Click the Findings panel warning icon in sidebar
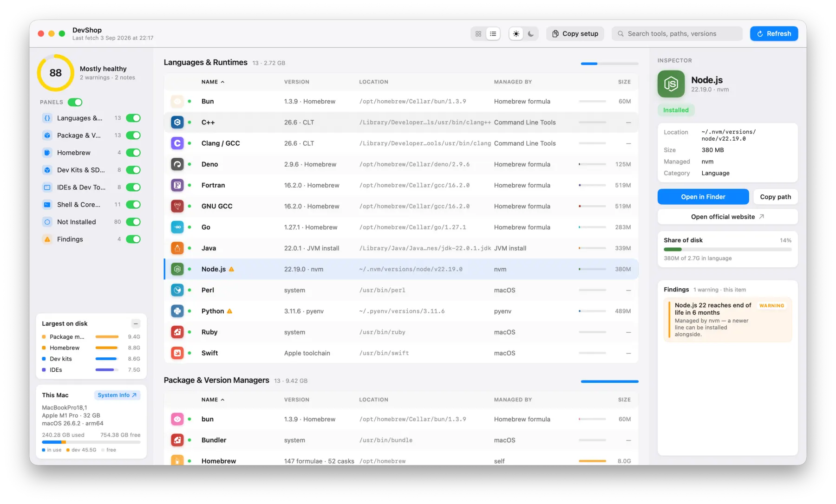The width and height of the screenshot is (836, 504). [47, 239]
